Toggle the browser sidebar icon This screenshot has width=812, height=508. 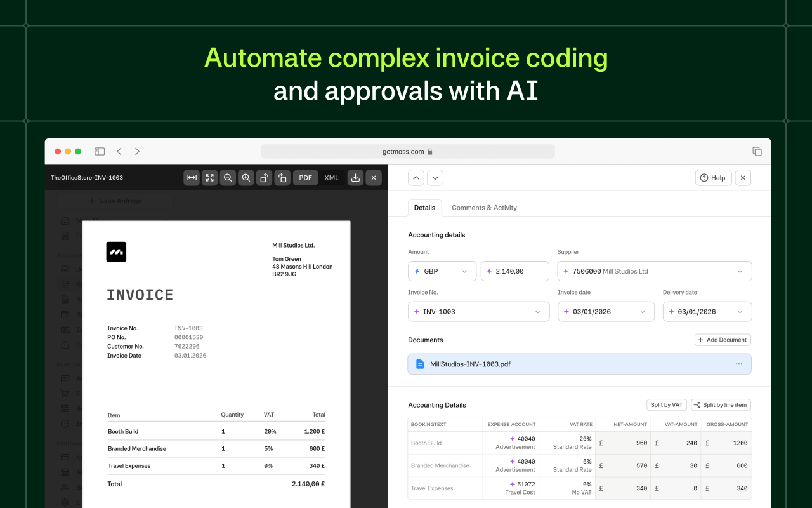pyautogui.click(x=100, y=151)
